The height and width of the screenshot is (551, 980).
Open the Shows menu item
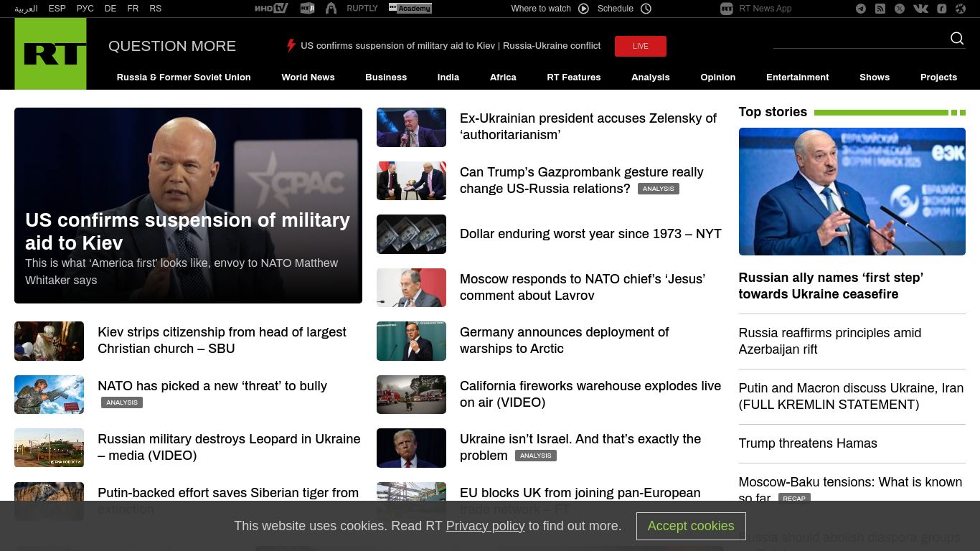pos(875,77)
